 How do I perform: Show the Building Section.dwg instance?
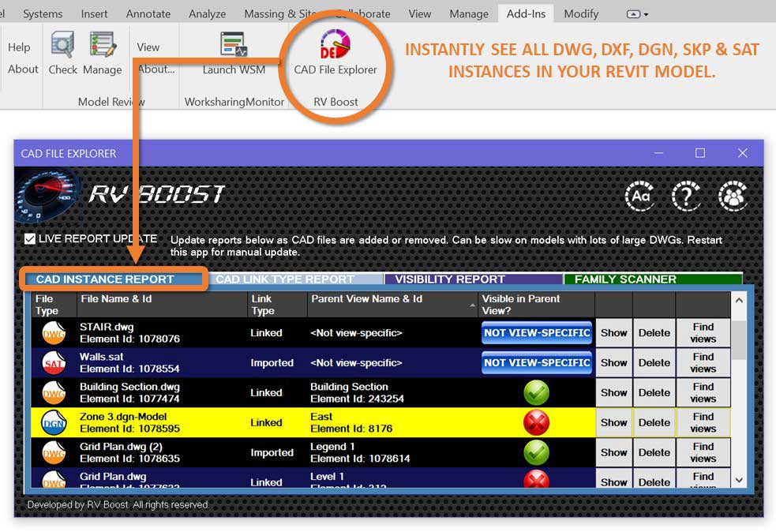coord(613,393)
